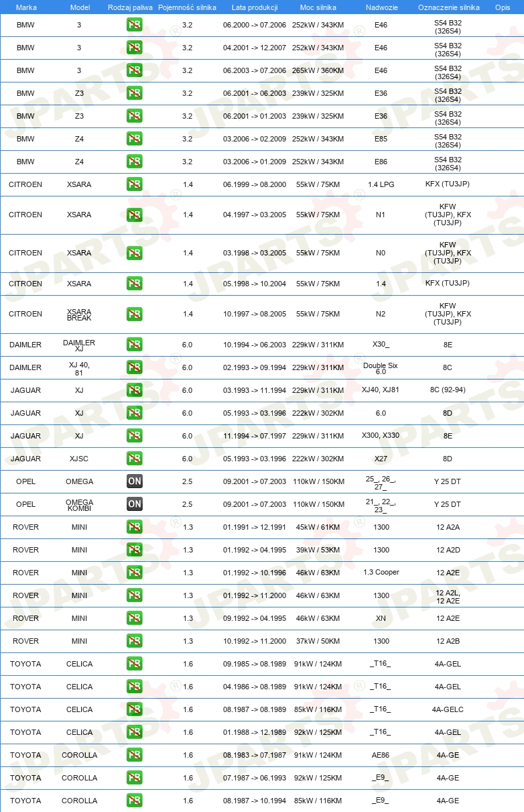Image resolution: width=524 pixels, height=812 pixels.
Task: Click the Lata produkcji column header
Action: (x=255, y=7)
